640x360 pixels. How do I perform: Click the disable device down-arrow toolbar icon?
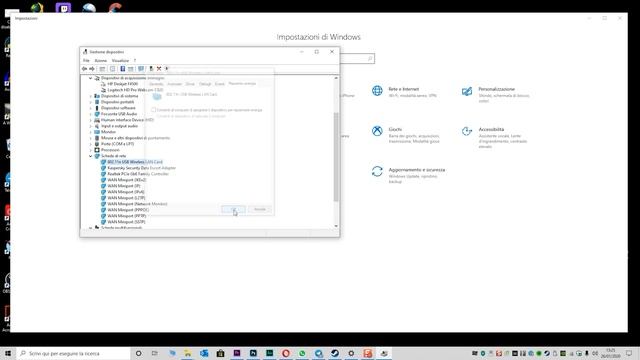tap(167, 69)
